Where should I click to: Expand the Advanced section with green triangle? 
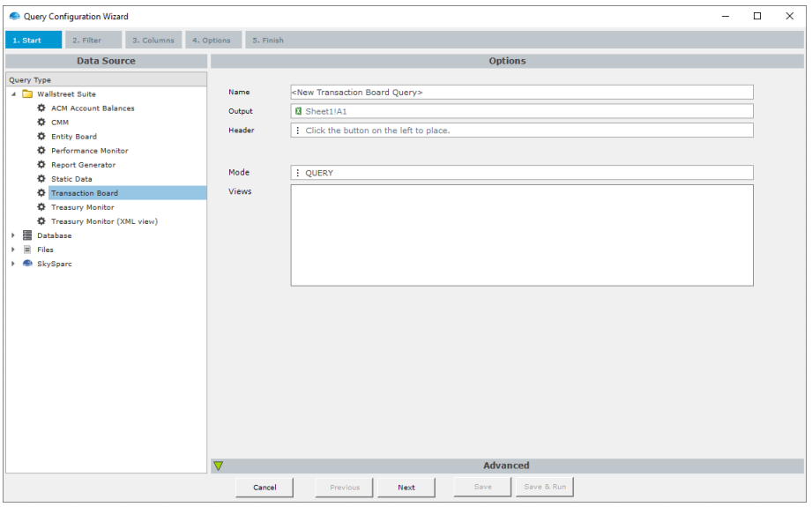pos(219,466)
